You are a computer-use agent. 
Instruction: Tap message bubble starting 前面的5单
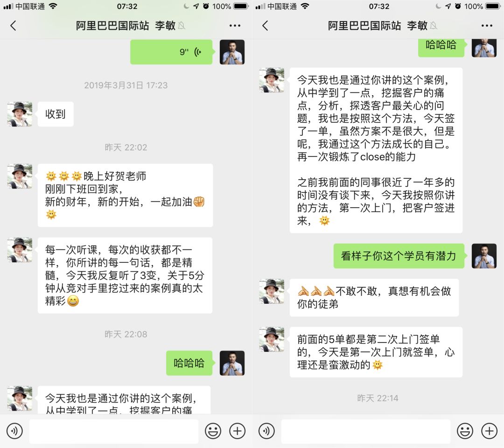pos(376,352)
